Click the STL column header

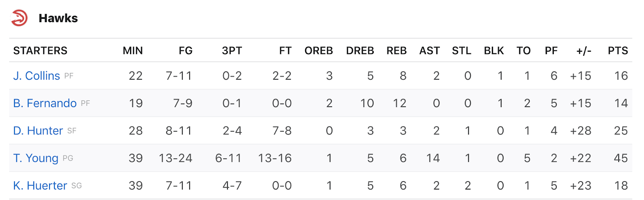(x=462, y=51)
